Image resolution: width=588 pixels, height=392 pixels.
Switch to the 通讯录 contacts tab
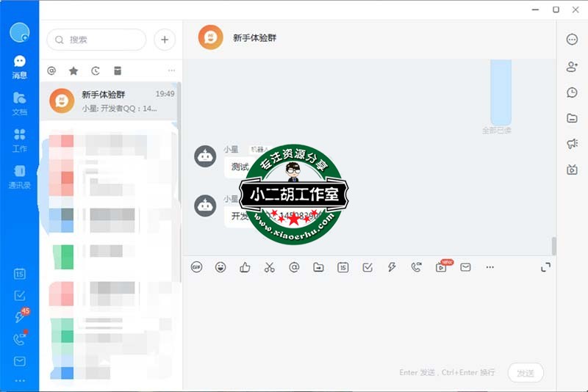click(20, 176)
